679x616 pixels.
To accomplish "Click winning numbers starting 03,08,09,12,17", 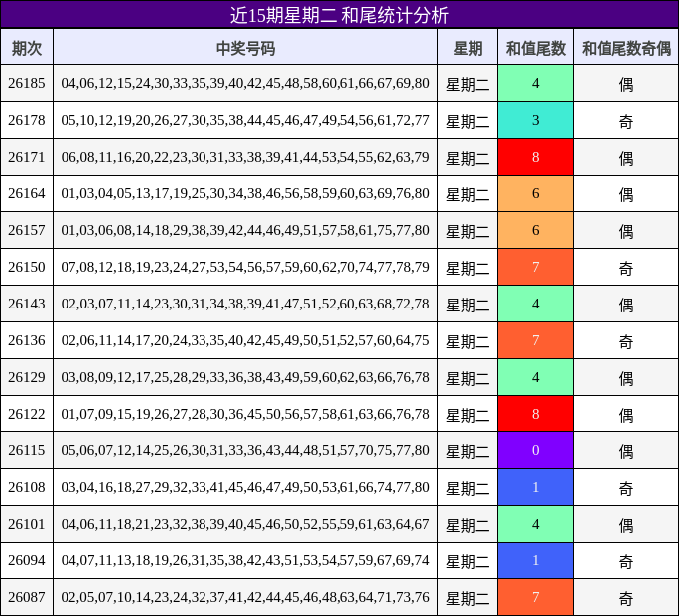I will click(x=245, y=377).
